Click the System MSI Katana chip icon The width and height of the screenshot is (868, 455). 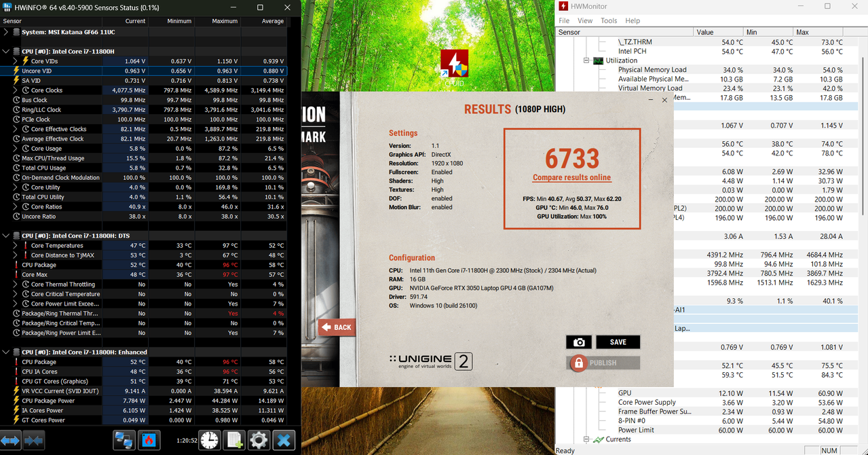point(16,32)
